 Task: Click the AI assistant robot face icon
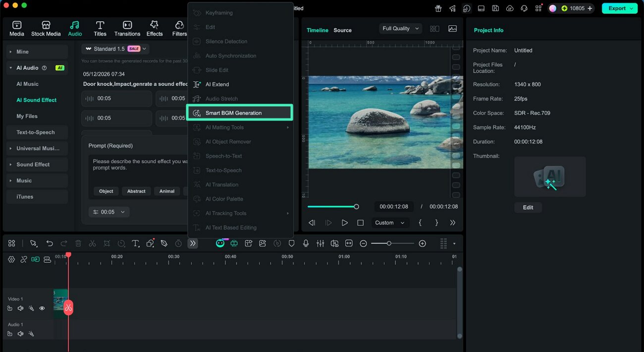tap(220, 243)
